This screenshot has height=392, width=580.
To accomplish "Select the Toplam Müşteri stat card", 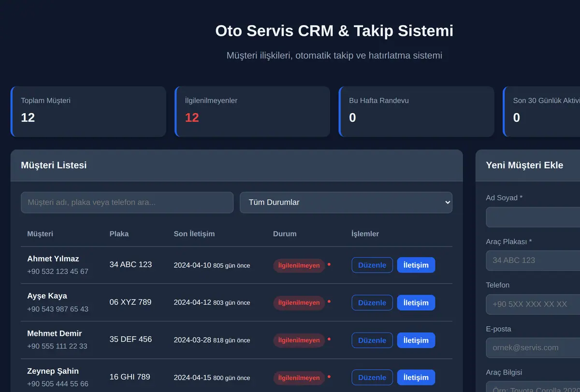I will tap(88, 112).
